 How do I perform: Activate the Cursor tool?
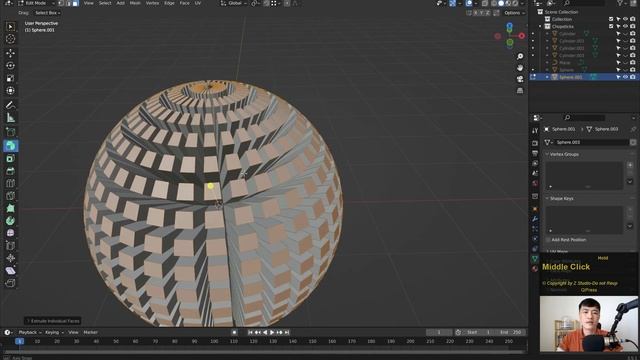(x=11, y=39)
